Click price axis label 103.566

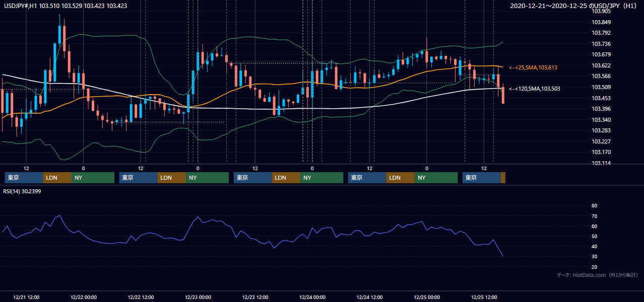click(x=601, y=76)
